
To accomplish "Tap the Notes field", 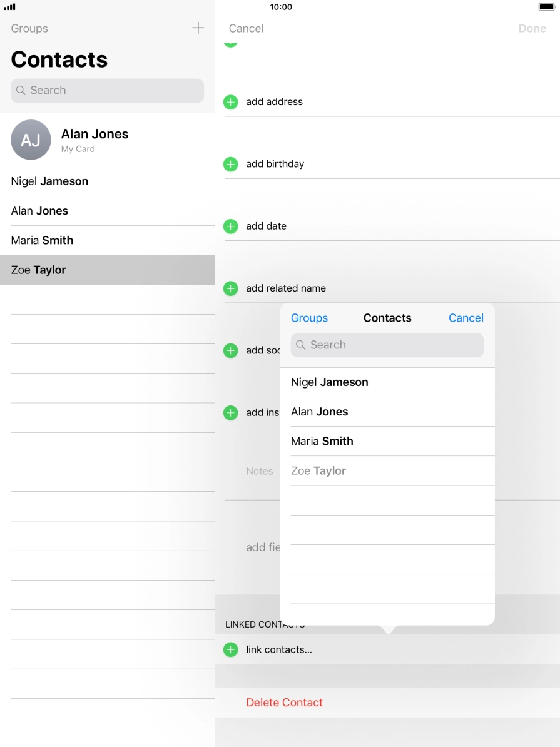I will point(260,471).
